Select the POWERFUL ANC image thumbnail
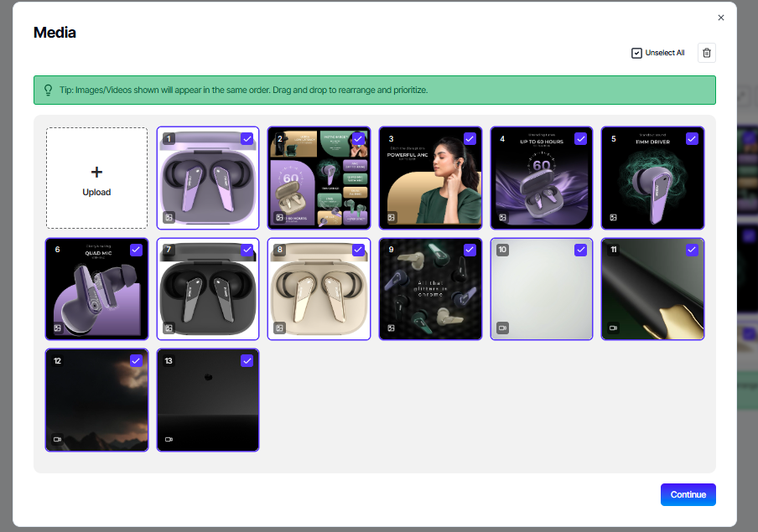758x532 pixels. click(430, 178)
